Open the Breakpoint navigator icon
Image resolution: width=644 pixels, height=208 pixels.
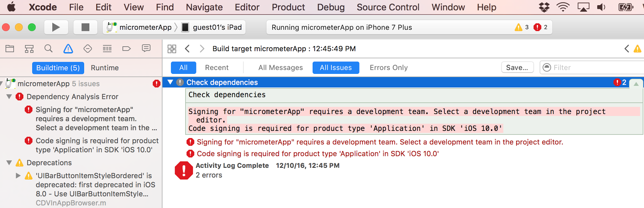pyautogui.click(x=126, y=49)
